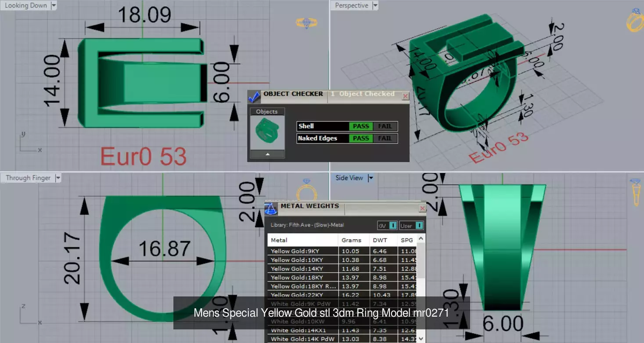This screenshot has width=644, height=343.
Task: Select the Yellow Gold:10KY row
Action: coord(342,260)
